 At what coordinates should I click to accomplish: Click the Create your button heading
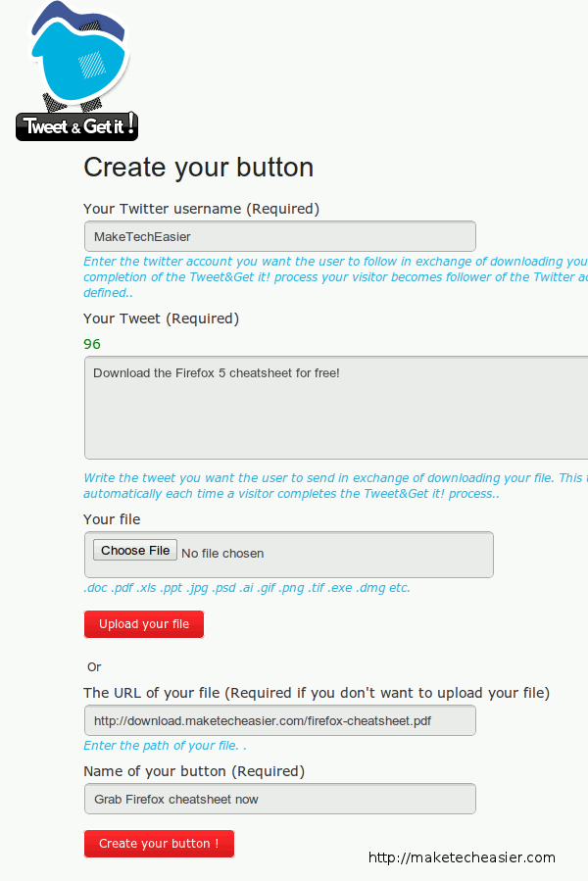[198, 168]
